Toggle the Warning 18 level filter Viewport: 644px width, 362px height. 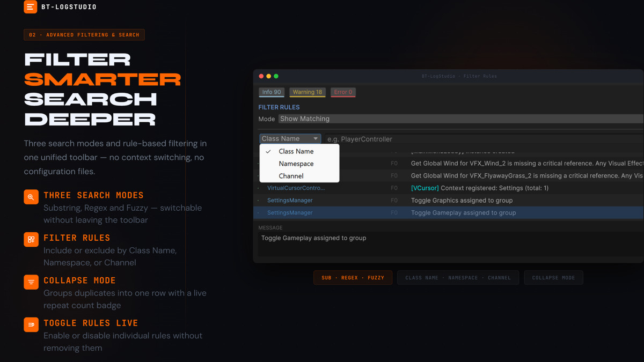[x=308, y=92]
